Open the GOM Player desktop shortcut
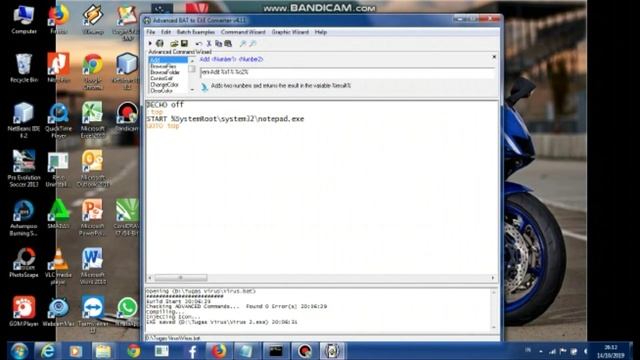Screen dimensions: 640x360 tap(24, 312)
